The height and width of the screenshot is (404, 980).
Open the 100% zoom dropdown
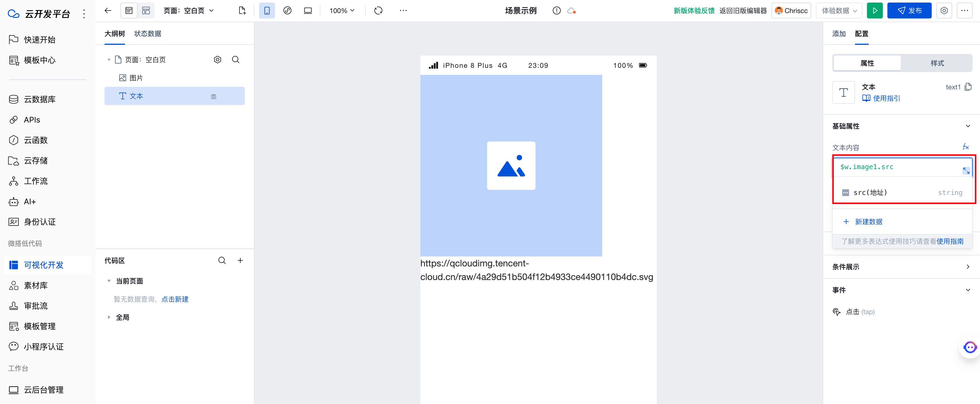coord(342,11)
